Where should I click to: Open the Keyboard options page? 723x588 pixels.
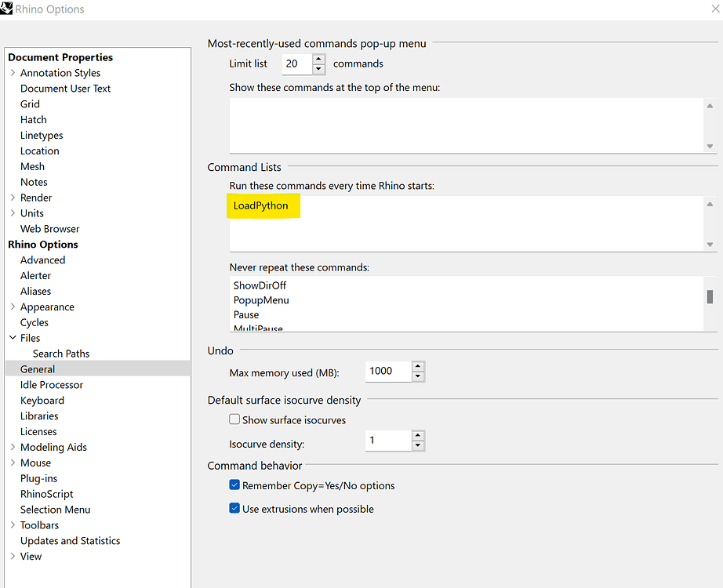coord(42,400)
